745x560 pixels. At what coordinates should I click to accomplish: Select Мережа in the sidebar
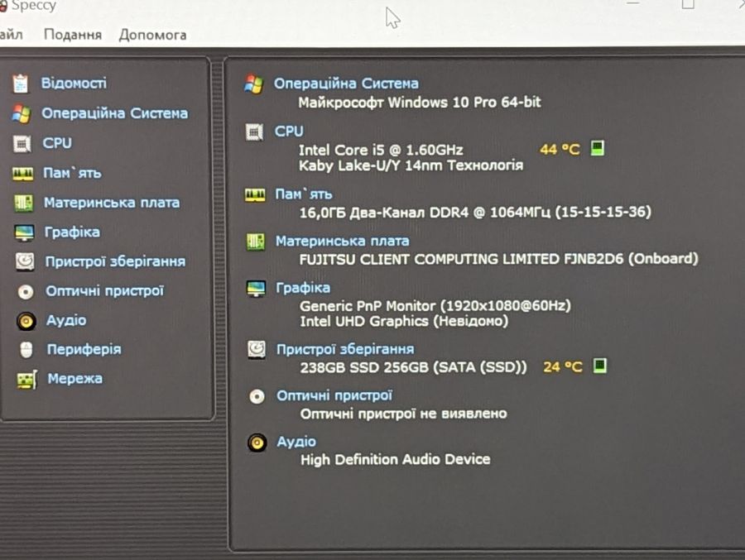(x=75, y=379)
